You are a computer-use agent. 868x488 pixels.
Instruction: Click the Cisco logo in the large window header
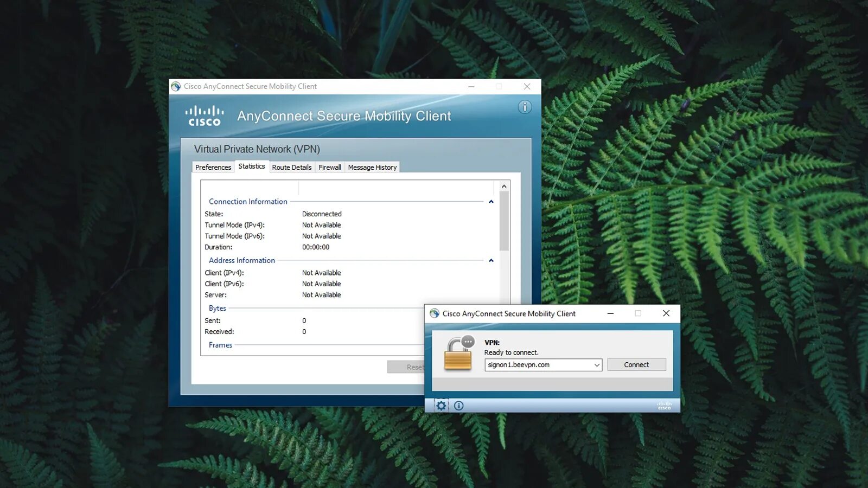[x=205, y=115]
